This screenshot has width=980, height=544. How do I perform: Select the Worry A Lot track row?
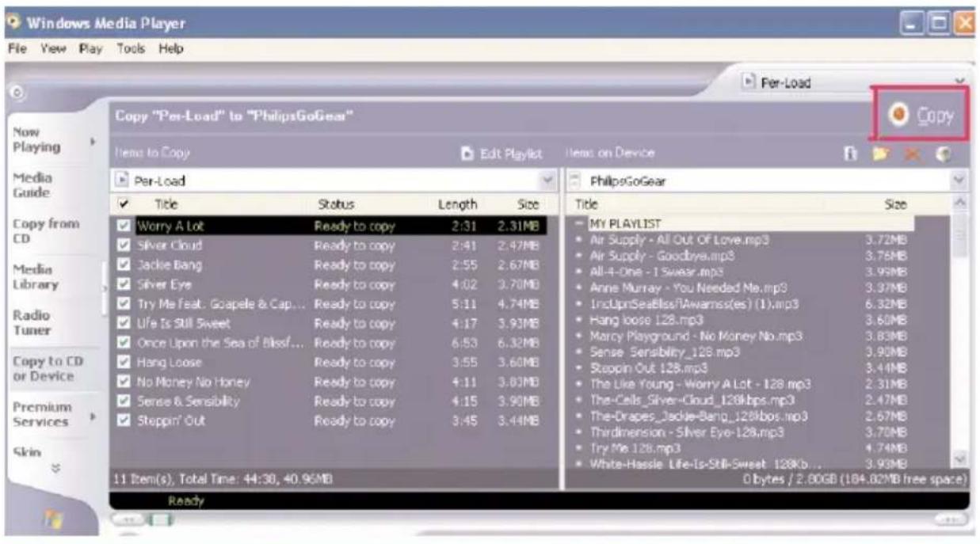pos(332,226)
